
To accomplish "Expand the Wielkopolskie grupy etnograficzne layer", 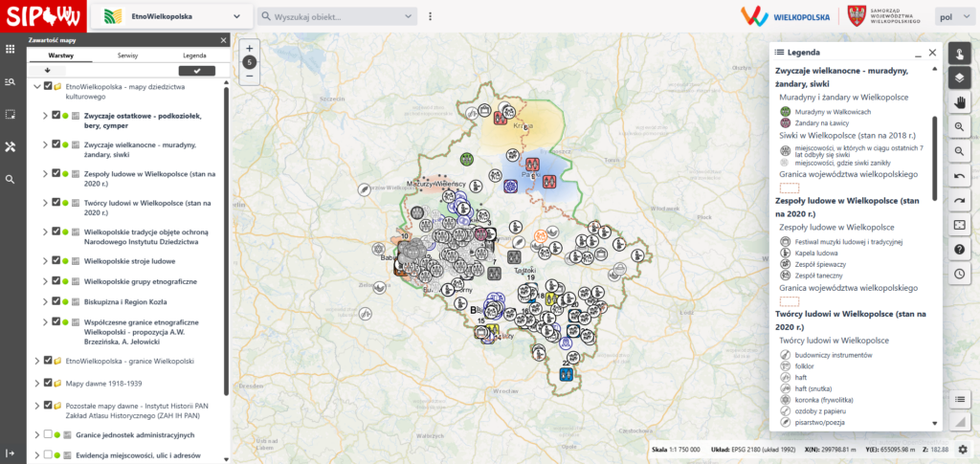I will coord(45,280).
